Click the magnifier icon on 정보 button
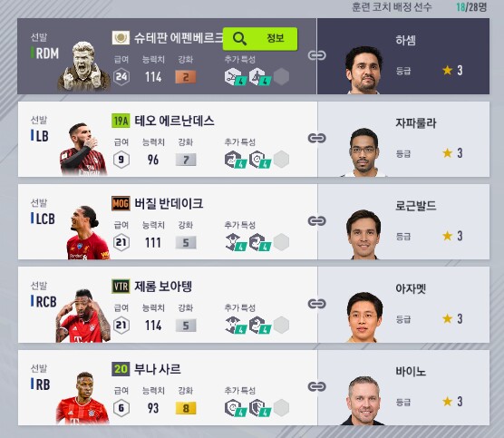The height and width of the screenshot is (438, 504). (239, 39)
